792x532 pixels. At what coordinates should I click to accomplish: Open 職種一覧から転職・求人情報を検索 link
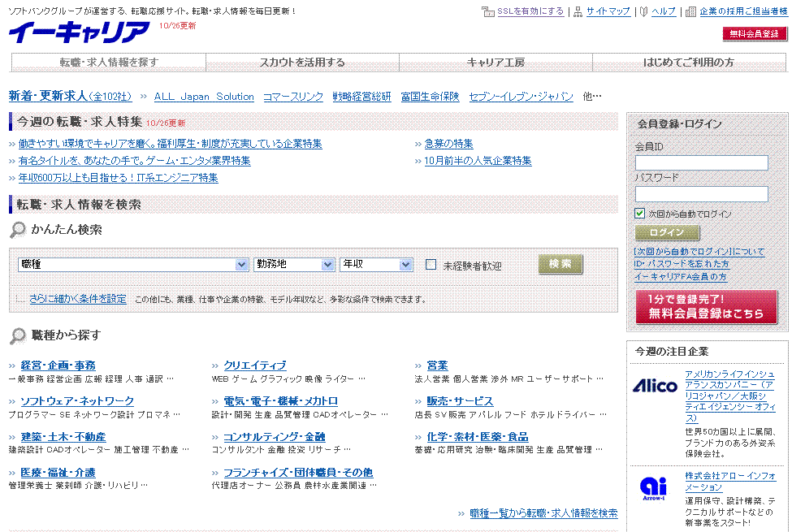(543, 513)
